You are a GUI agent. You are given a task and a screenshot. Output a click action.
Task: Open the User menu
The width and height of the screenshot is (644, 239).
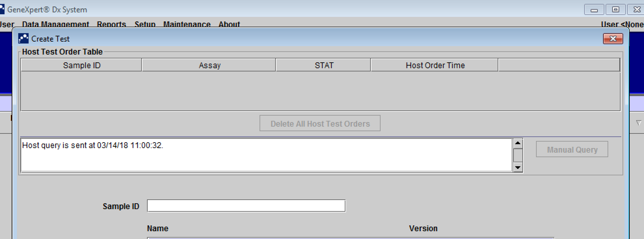(7, 24)
